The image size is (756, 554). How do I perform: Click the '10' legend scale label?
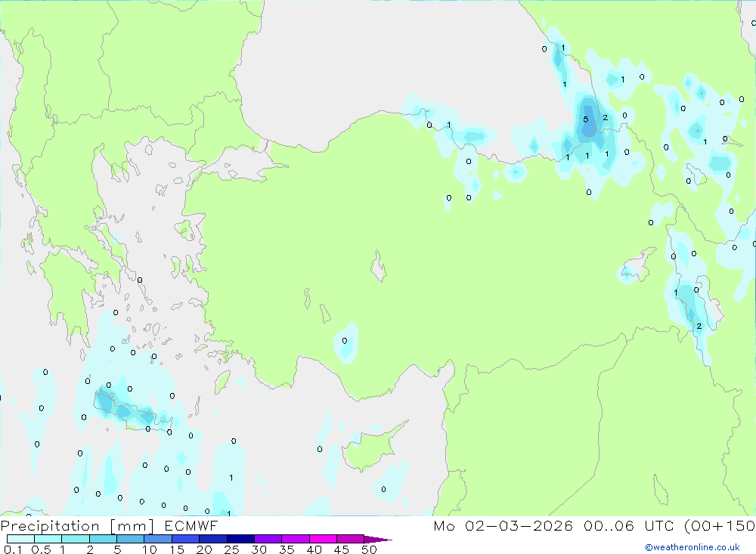pos(150,549)
